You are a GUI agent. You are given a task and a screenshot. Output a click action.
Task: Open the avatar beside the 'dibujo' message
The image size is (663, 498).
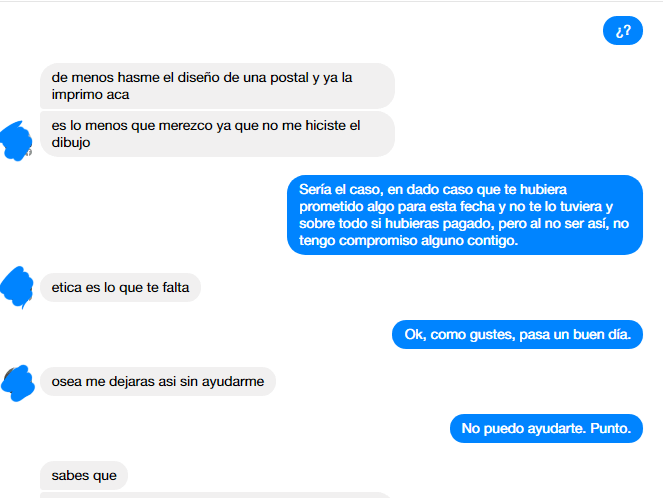coord(17,141)
